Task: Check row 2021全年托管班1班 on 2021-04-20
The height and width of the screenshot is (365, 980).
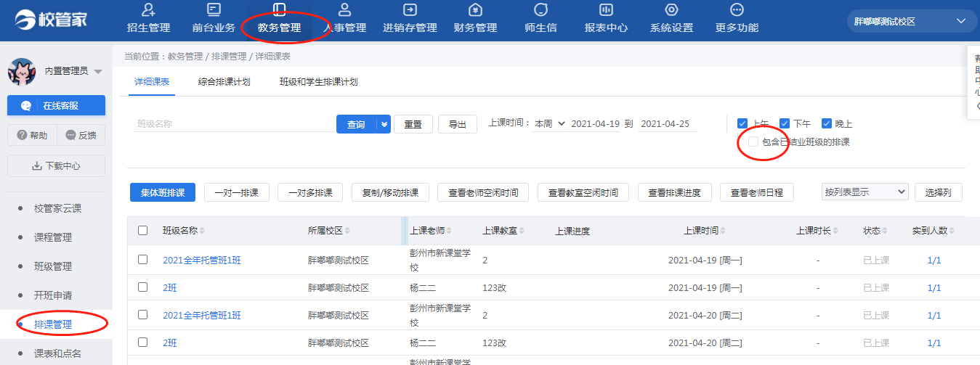Action: tap(143, 315)
